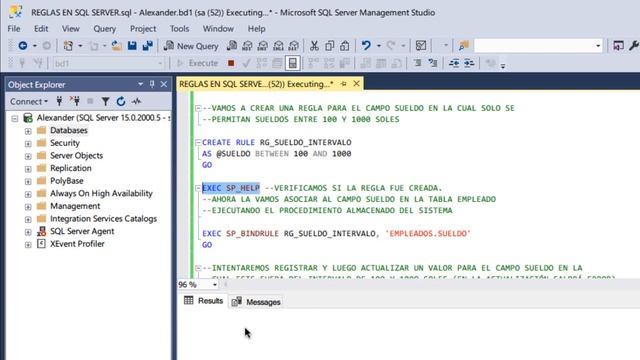The height and width of the screenshot is (360, 640).
Task: Close the REGLAS EN SQL SERVER tab
Action: (x=356, y=84)
